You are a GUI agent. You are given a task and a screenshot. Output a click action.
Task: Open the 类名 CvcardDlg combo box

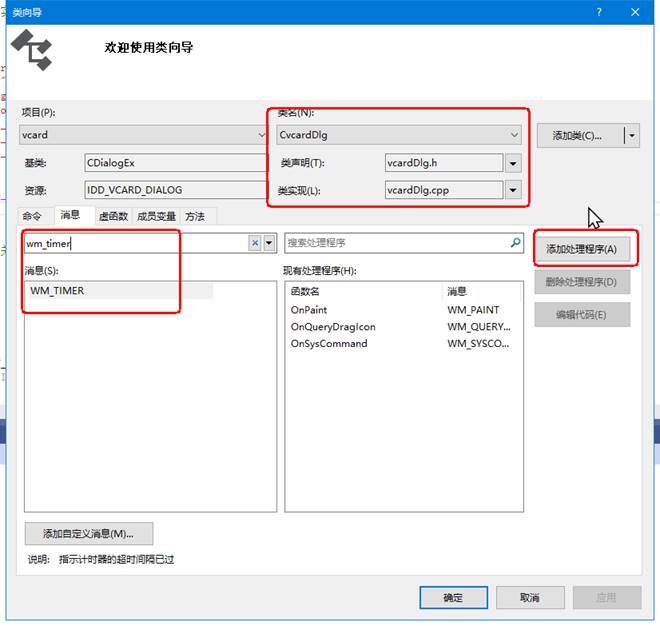(x=514, y=135)
